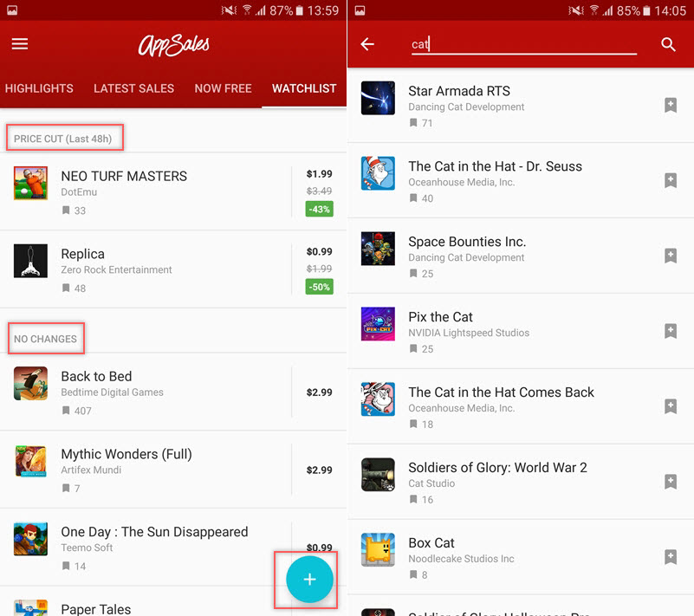Tap the bookmark count icon beside 33
The width and height of the screenshot is (694, 616).
(66, 211)
